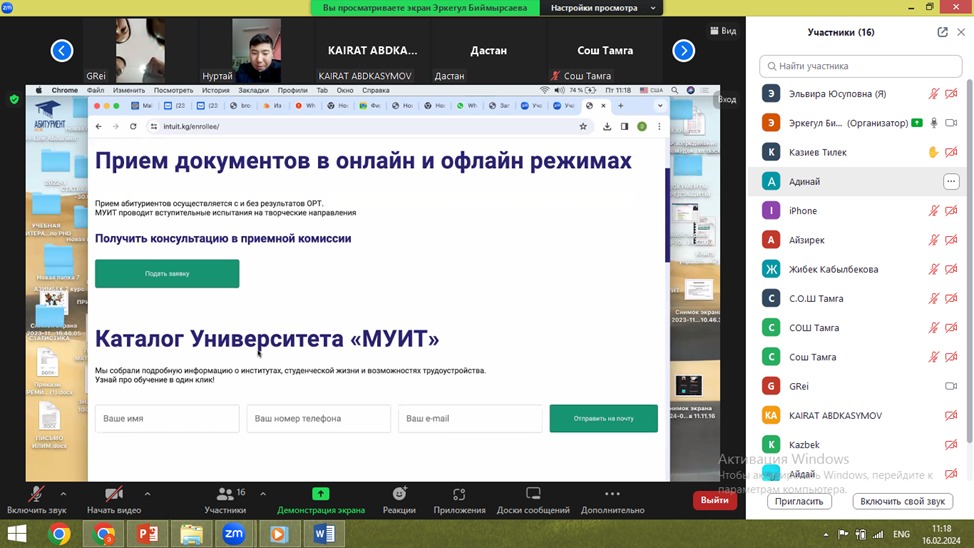Open File Explorer from Windows taskbar
This screenshot has width=974, height=548.
191,534
